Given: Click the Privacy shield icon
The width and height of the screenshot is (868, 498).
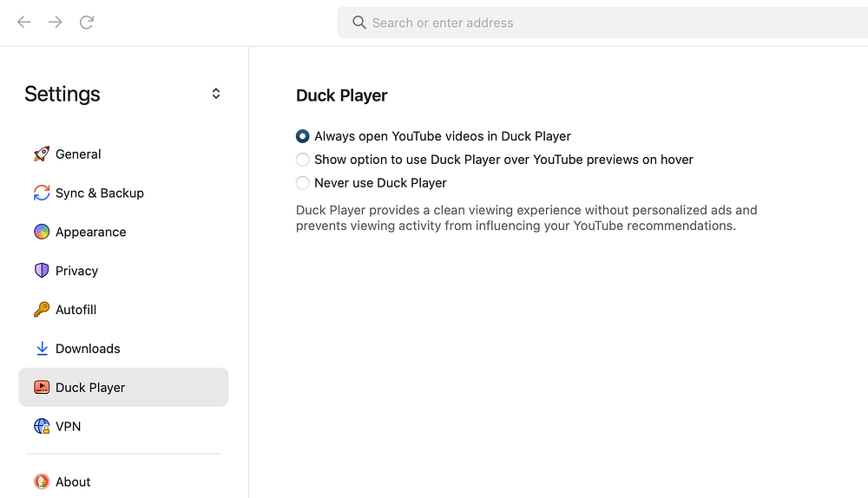Looking at the screenshot, I should 42,271.
